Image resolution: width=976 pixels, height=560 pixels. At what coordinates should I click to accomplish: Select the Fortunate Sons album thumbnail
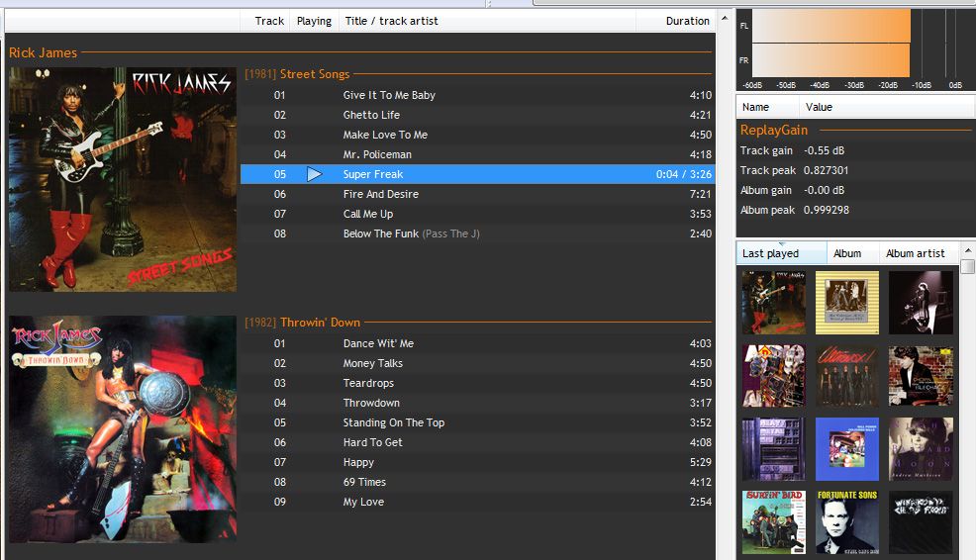[847, 522]
